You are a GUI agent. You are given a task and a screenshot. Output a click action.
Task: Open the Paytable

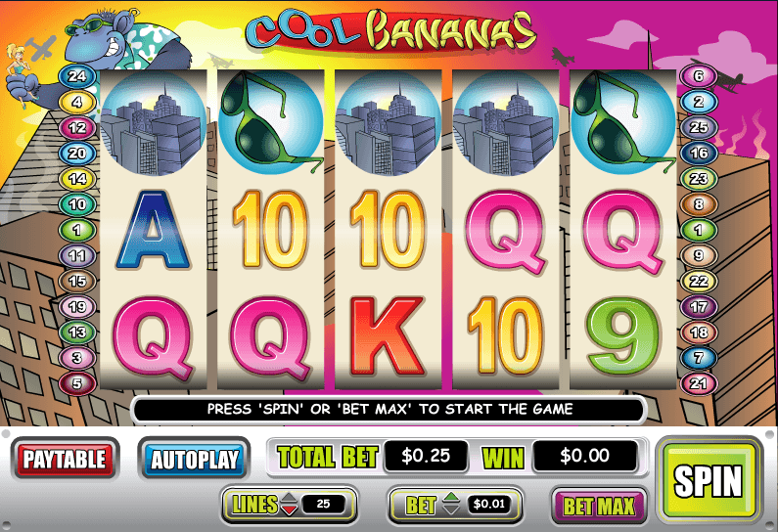pos(65,459)
